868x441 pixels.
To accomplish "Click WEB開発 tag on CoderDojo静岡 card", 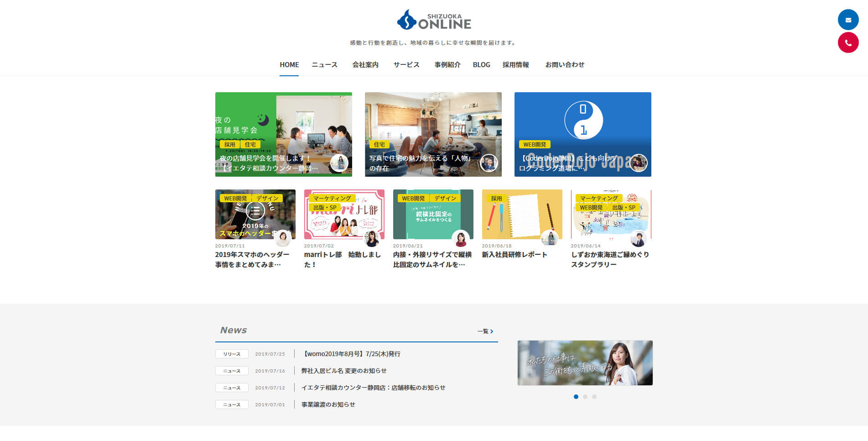I will click(535, 145).
